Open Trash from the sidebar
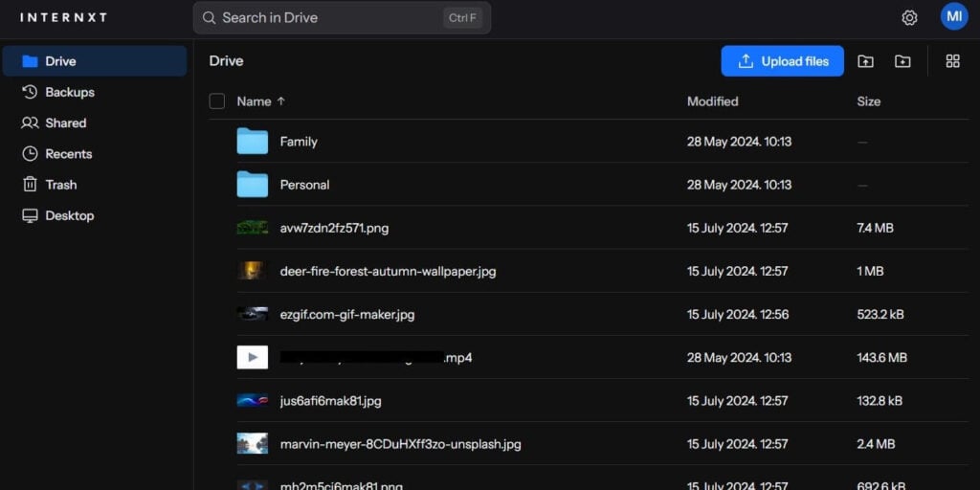Image resolution: width=980 pixels, height=490 pixels. [60, 185]
